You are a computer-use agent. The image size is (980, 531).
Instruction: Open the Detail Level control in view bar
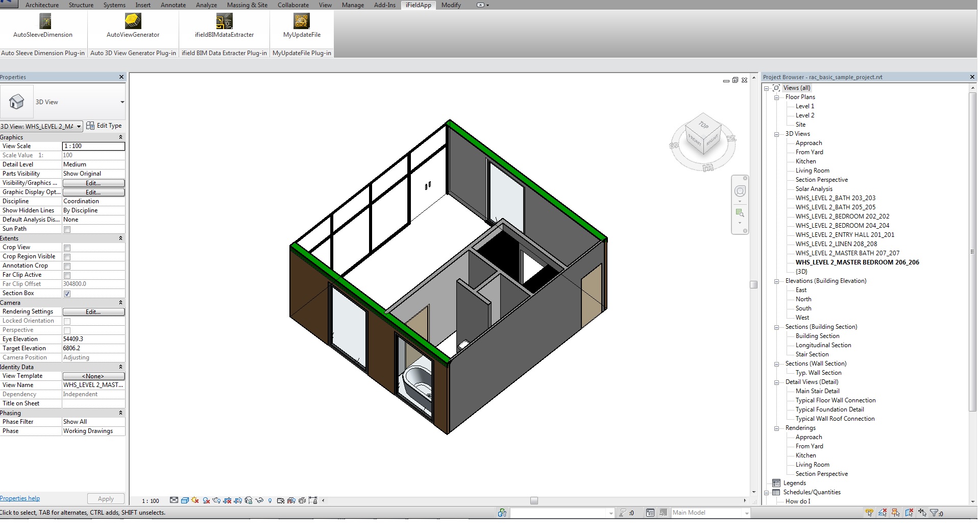click(174, 500)
